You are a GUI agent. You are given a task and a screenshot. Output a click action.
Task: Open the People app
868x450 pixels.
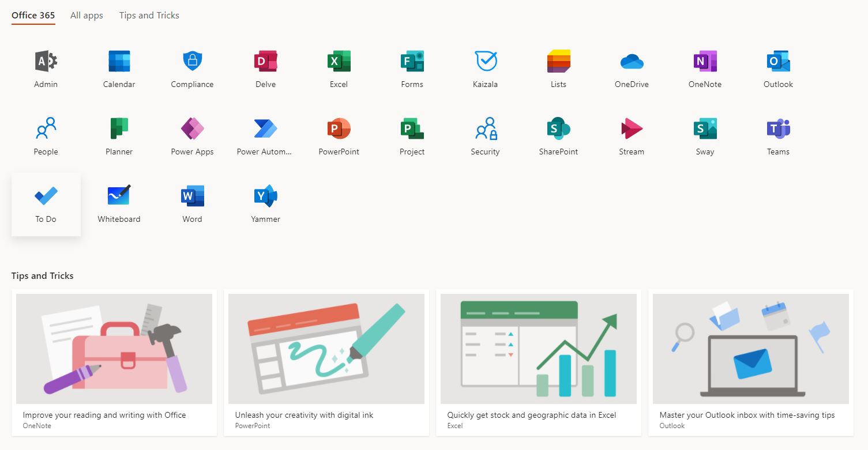tap(46, 128)
